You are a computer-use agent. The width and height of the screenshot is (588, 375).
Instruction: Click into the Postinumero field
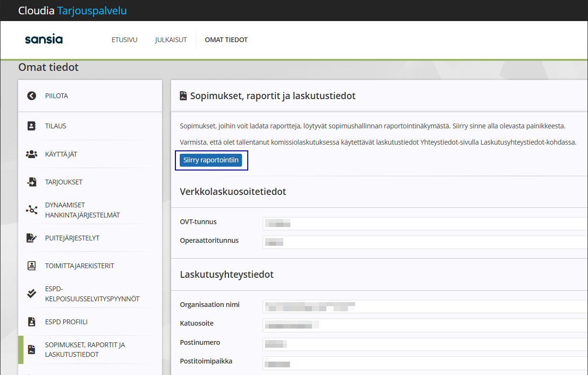tap(425, 344)
